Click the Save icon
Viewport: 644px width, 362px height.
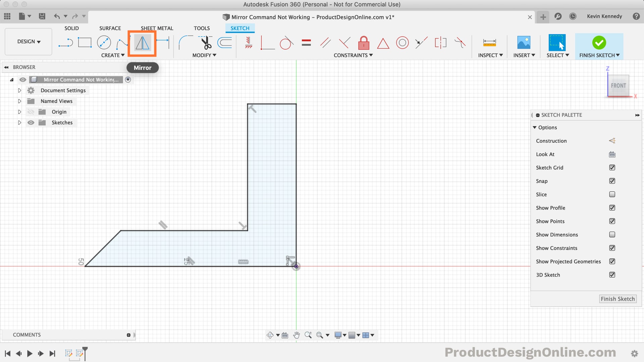42,16
